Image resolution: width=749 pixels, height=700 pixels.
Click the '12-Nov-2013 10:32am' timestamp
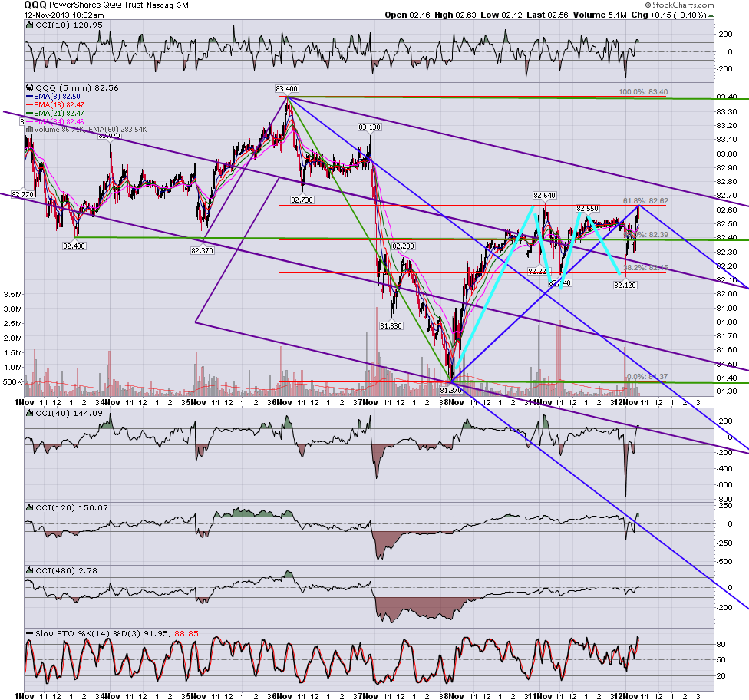[64, 15]
